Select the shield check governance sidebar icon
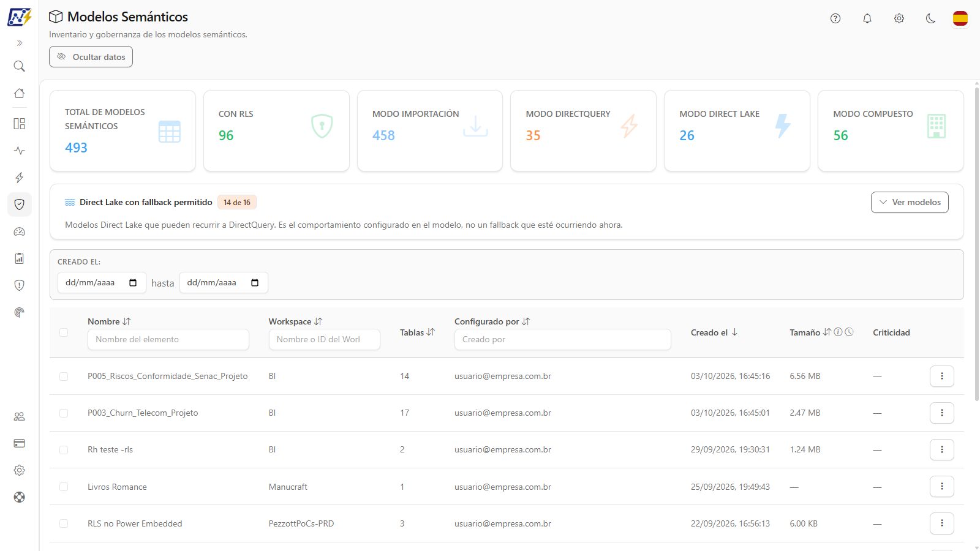The width and height of the screenshot is (980, 551). (20, 204)
